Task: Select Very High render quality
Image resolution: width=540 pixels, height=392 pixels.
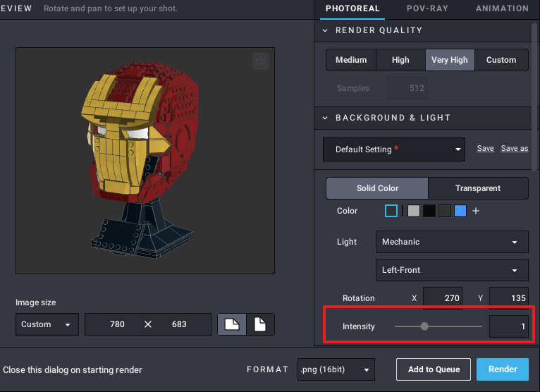Action: click(x=450, y=60)
